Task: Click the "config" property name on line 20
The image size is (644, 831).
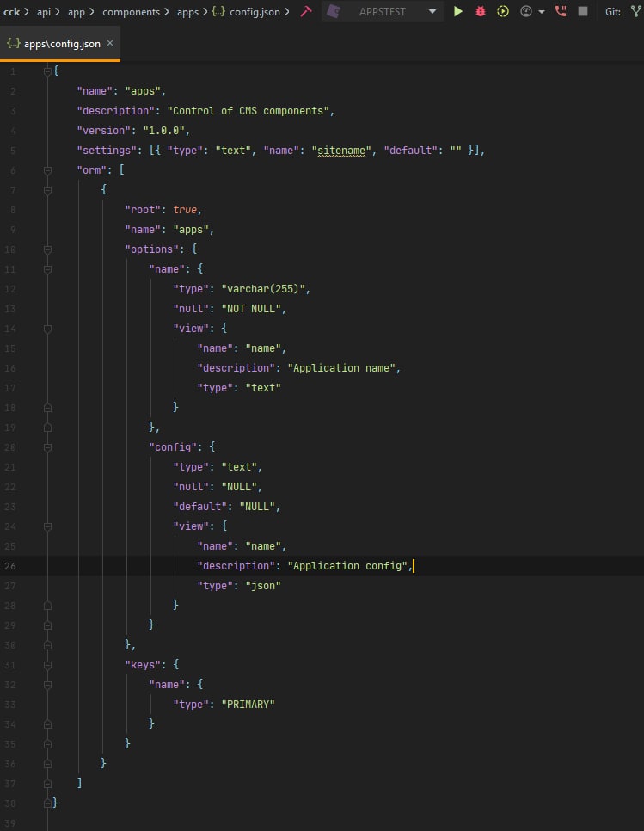Action: pos(173,447)
